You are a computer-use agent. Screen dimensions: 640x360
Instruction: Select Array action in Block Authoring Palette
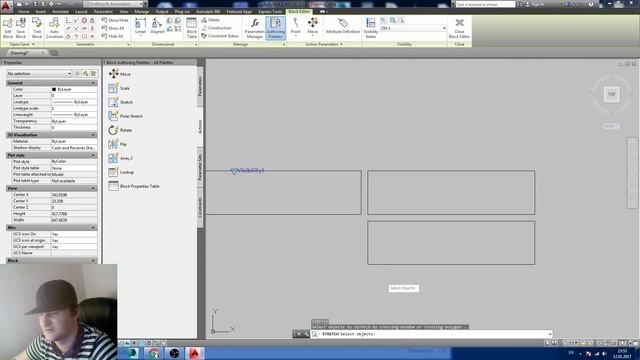point(120,158)
